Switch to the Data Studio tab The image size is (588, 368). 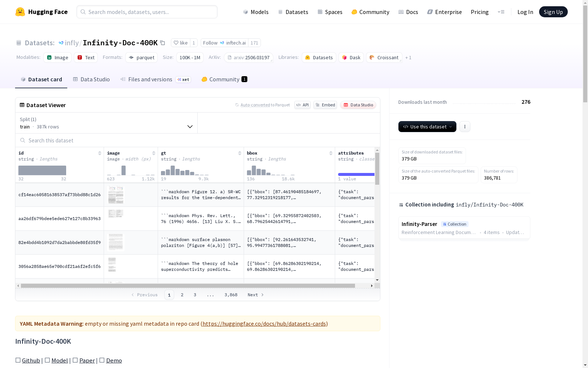[92, 79]
